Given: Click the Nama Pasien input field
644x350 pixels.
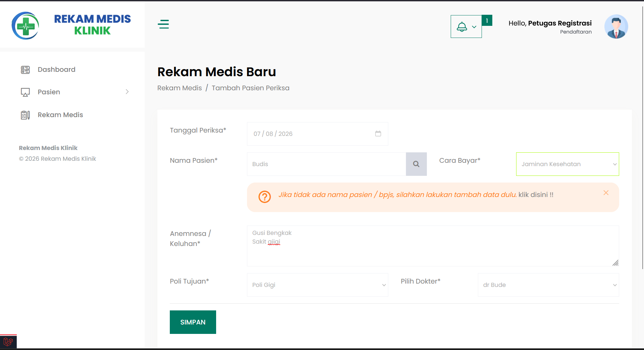Looking at the screenshot, I should pyautogui.click(x=327, y=164).
